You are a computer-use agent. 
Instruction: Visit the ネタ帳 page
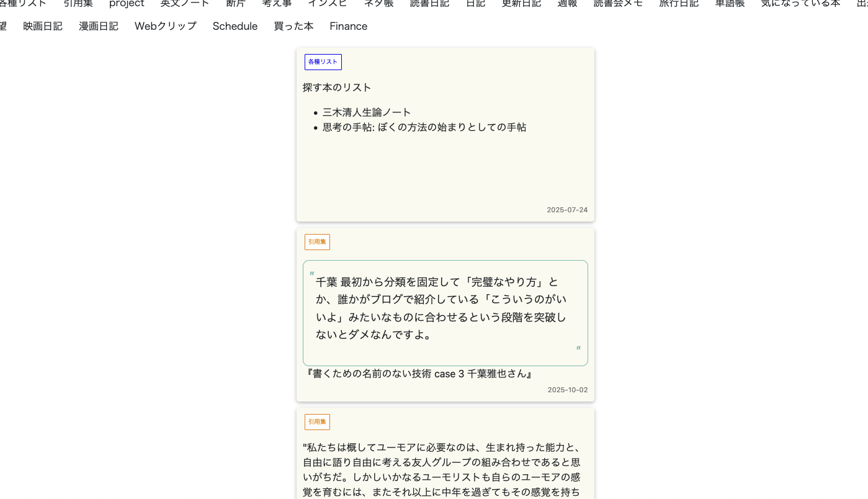378,4
